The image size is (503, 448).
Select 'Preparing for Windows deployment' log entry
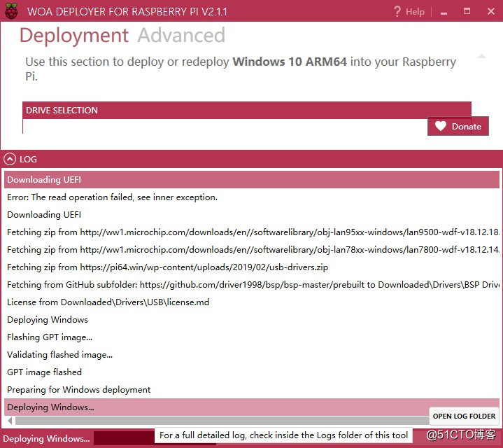coord(252,390)
